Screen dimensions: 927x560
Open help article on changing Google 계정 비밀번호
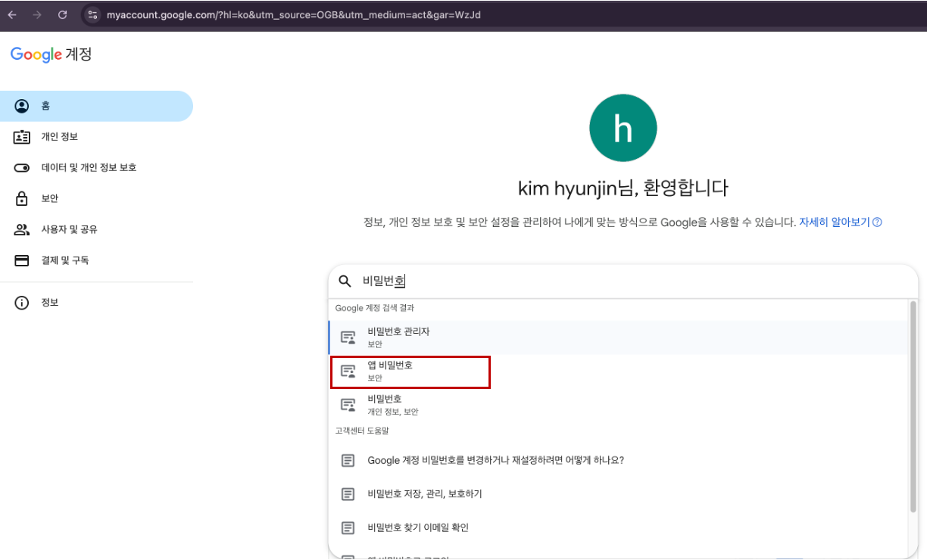pyautogui.click(x=618, y=460)
